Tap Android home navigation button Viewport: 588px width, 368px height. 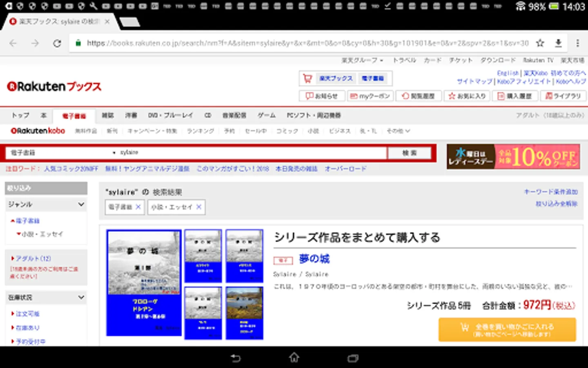(x=294, y=358)
